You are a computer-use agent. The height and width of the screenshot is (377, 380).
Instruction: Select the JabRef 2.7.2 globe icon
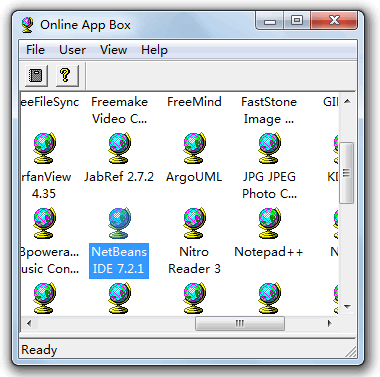tap(119, 148)
